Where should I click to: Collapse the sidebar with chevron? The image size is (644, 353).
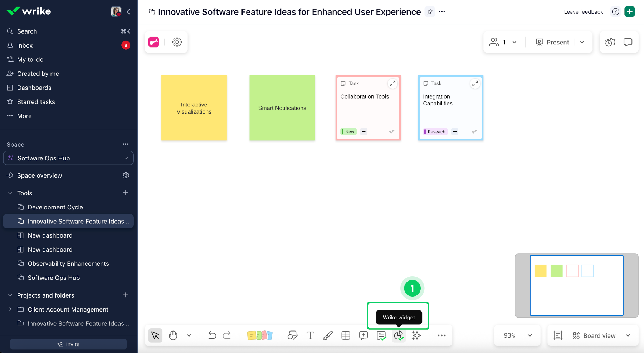[x=128, y=12]
